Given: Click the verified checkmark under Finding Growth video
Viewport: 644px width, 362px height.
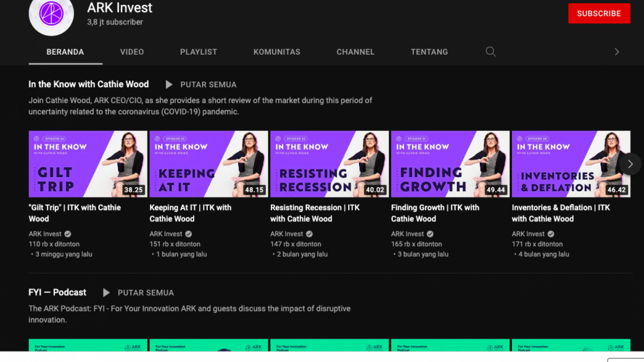Looking at the screenshot, I should click(429, 234).
